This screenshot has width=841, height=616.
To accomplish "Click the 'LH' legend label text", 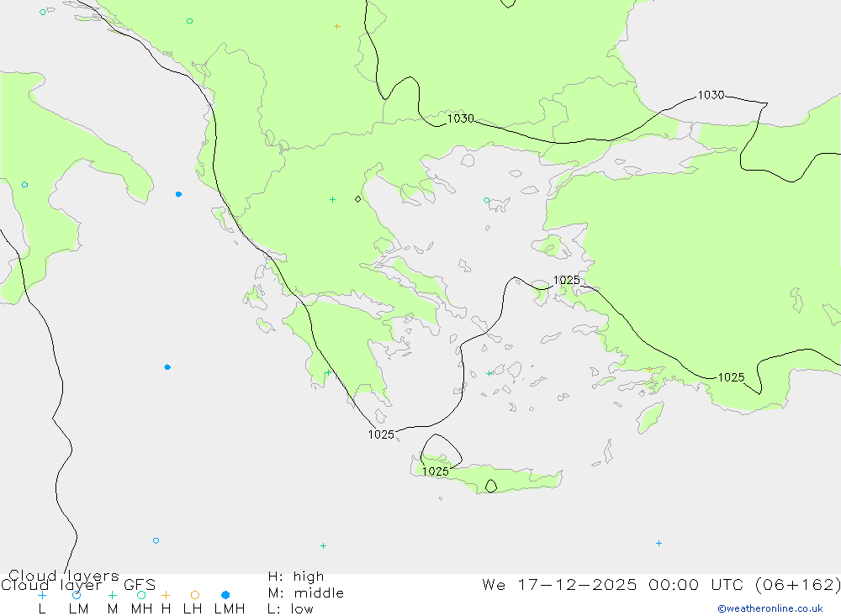I will tap(193, 609).
